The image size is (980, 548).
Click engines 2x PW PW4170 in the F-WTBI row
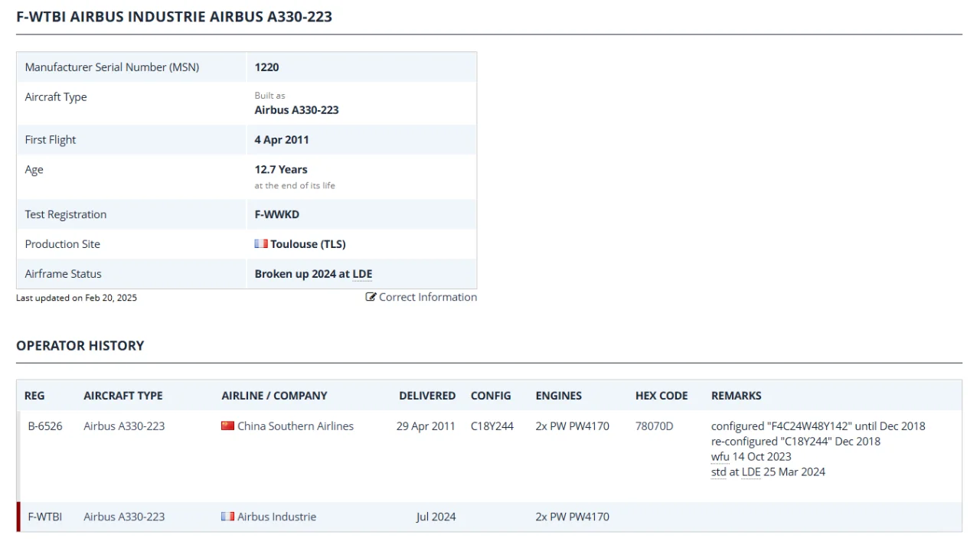tap(572, 517)
